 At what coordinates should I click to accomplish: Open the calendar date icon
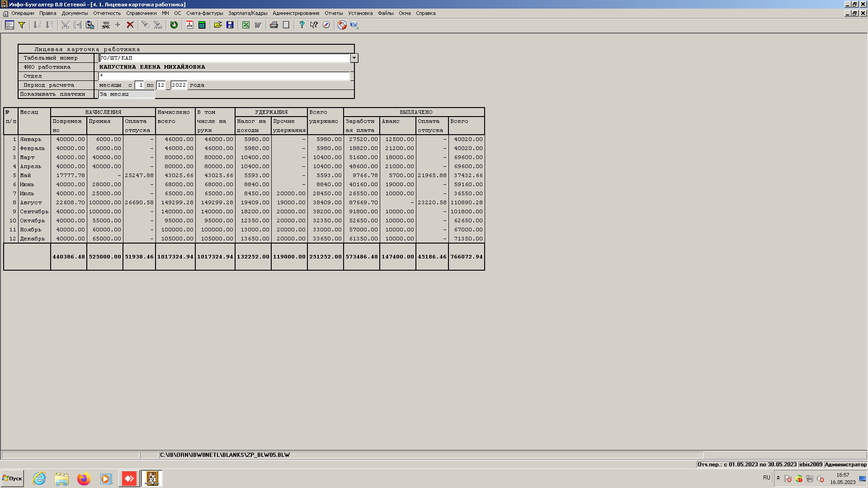click(190, 25)
